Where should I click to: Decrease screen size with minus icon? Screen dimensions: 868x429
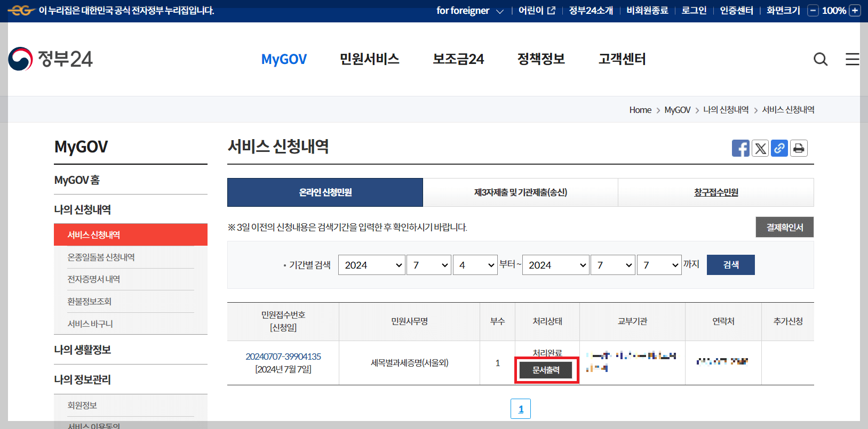813,11
